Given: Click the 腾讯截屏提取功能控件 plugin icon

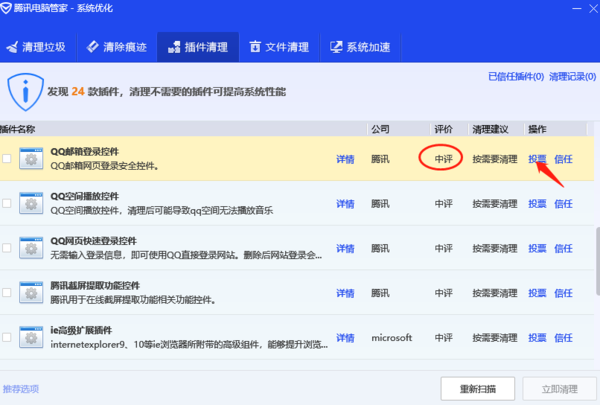Looking at the screenshot, I should 33,293.
